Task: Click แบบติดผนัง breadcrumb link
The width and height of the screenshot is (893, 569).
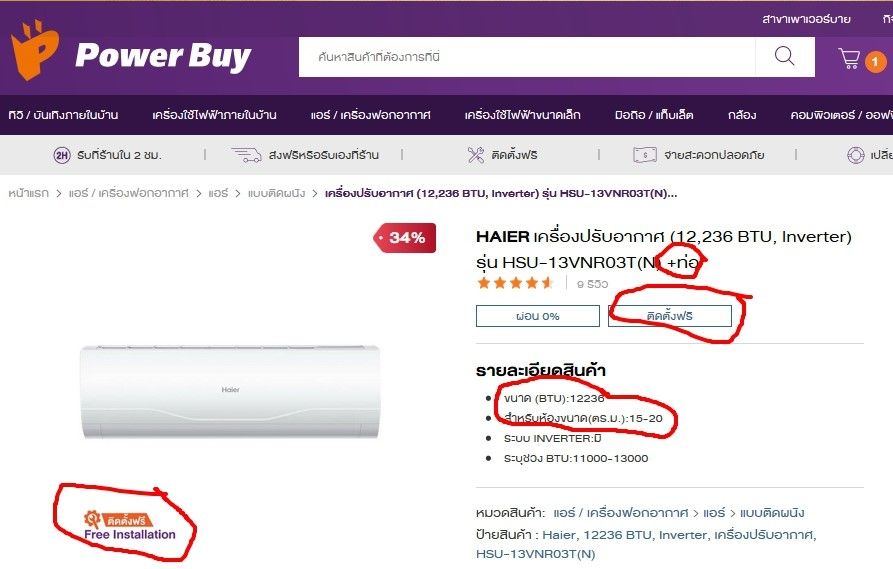Action: point(276,194)
